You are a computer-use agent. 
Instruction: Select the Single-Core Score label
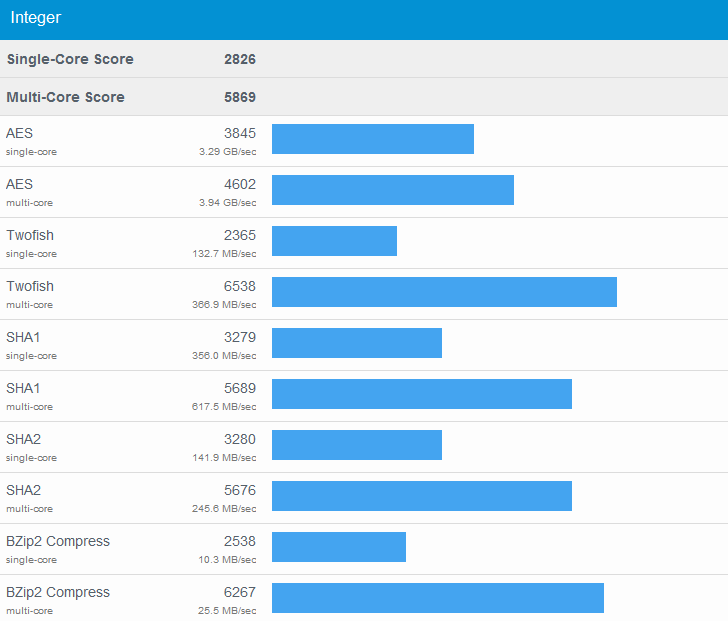(x=70, y=59)
